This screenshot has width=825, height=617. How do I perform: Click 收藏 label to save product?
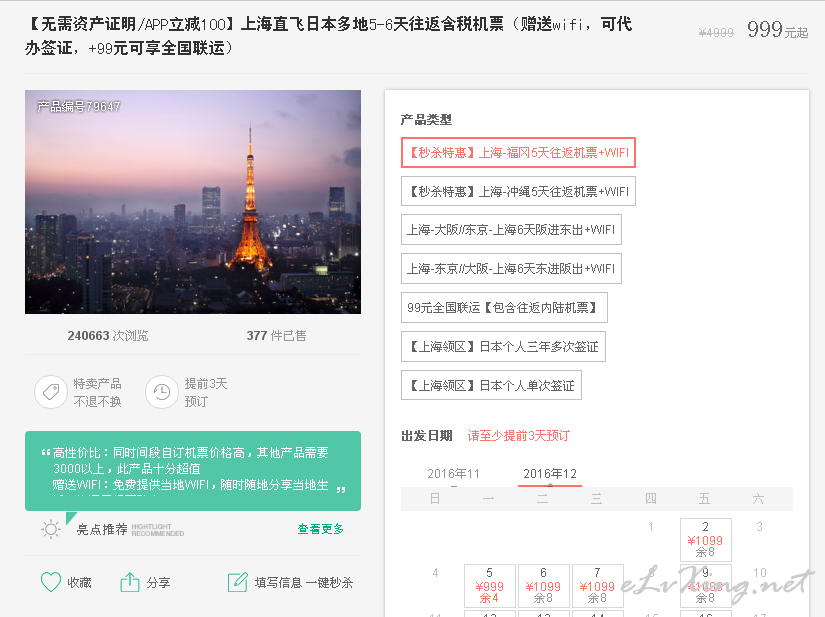click(x=79, y=583)
